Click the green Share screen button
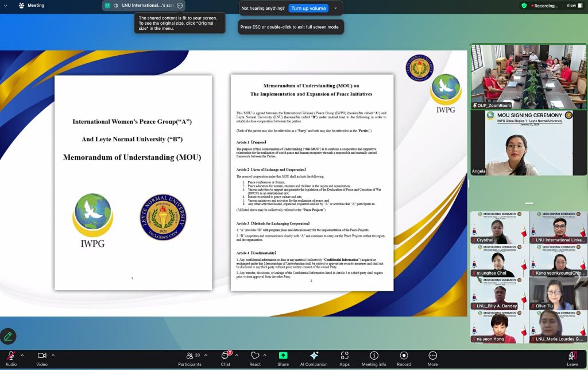 point(283,359)
